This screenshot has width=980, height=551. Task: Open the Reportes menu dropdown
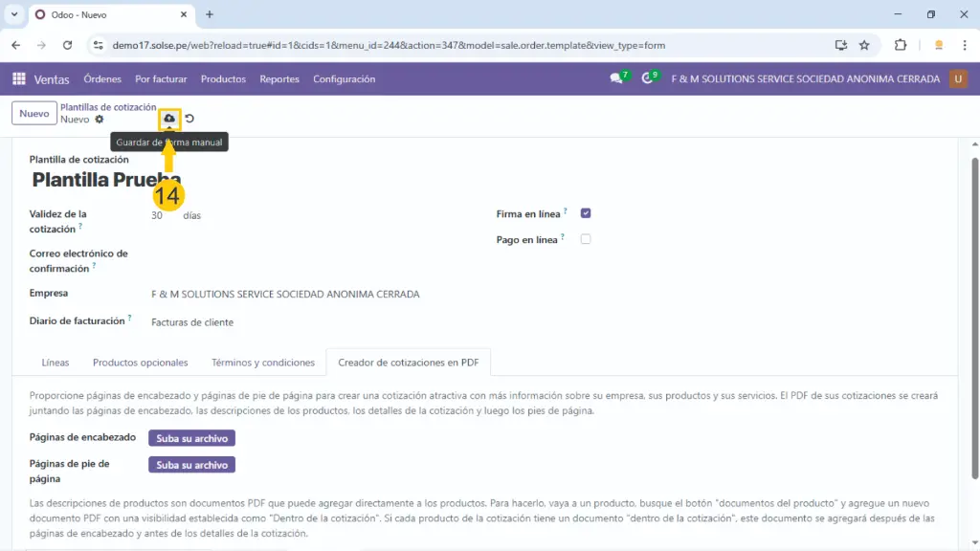(279, 79)
